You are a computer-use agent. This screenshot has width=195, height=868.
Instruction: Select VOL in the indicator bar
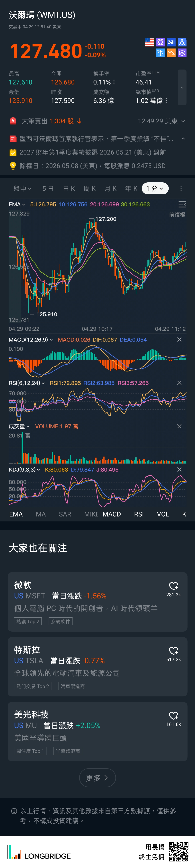tap(163, 514)
